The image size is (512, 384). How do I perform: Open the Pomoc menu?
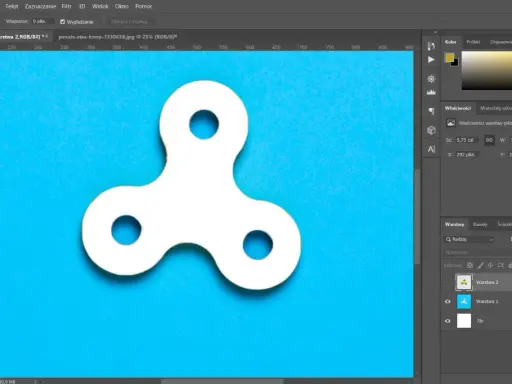tap(144, 6)
